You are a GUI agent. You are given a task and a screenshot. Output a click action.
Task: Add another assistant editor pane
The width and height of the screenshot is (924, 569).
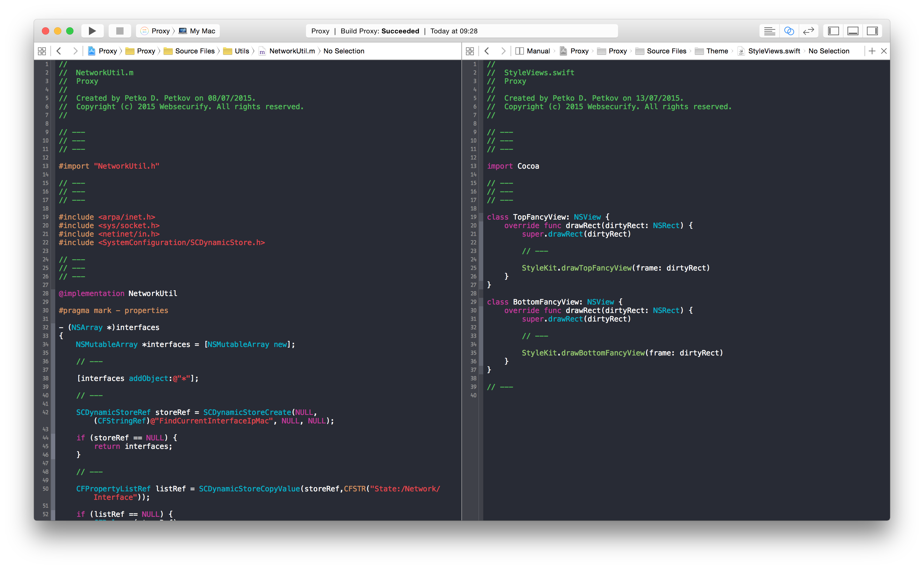[872, 51]
